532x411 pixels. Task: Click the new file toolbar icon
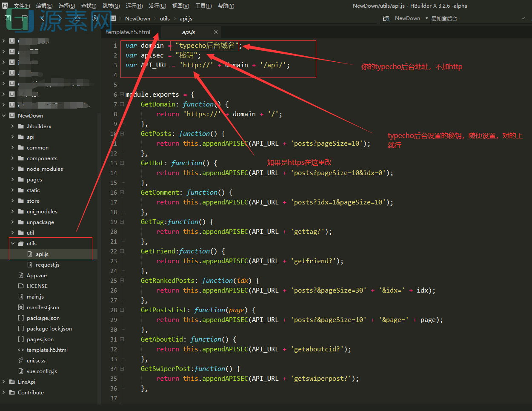tap(7, 18)
